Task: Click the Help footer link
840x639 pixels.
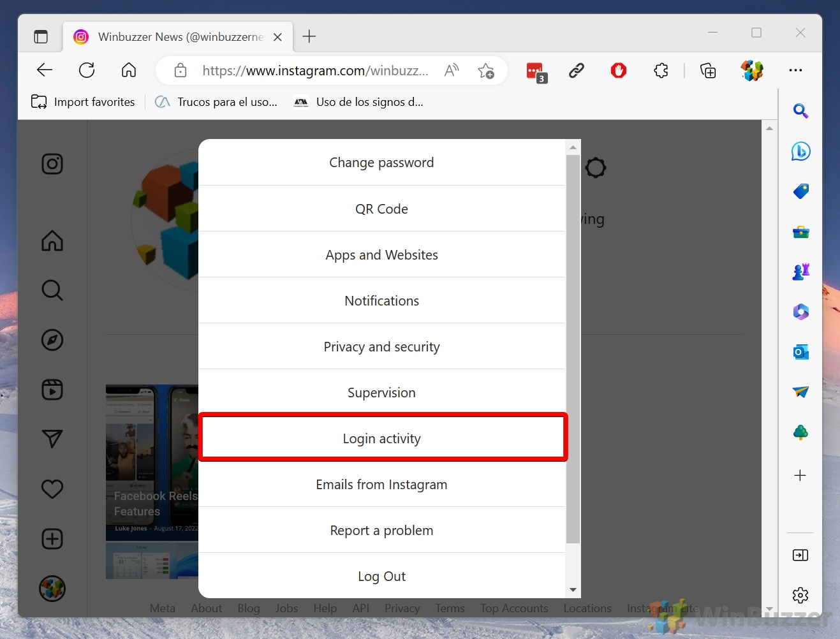Action: (x=325, y=608)
